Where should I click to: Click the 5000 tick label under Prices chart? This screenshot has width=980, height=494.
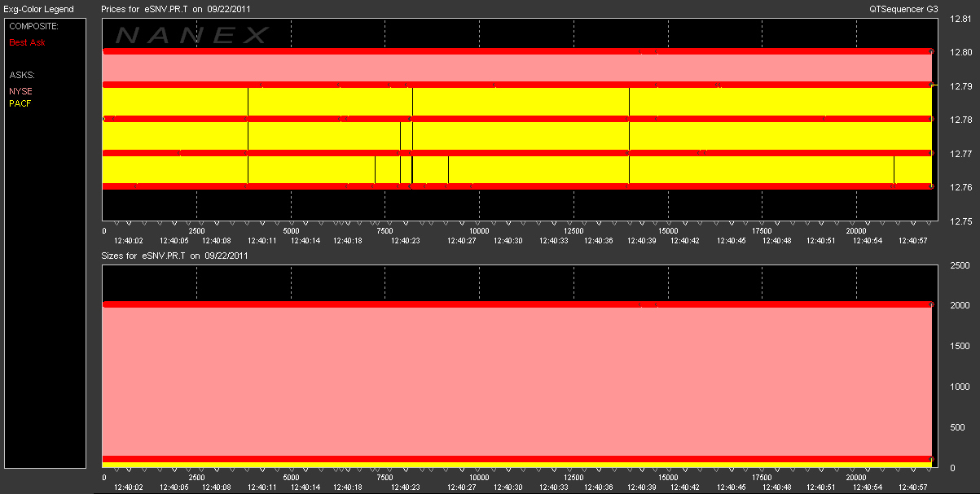pos(292,231)
